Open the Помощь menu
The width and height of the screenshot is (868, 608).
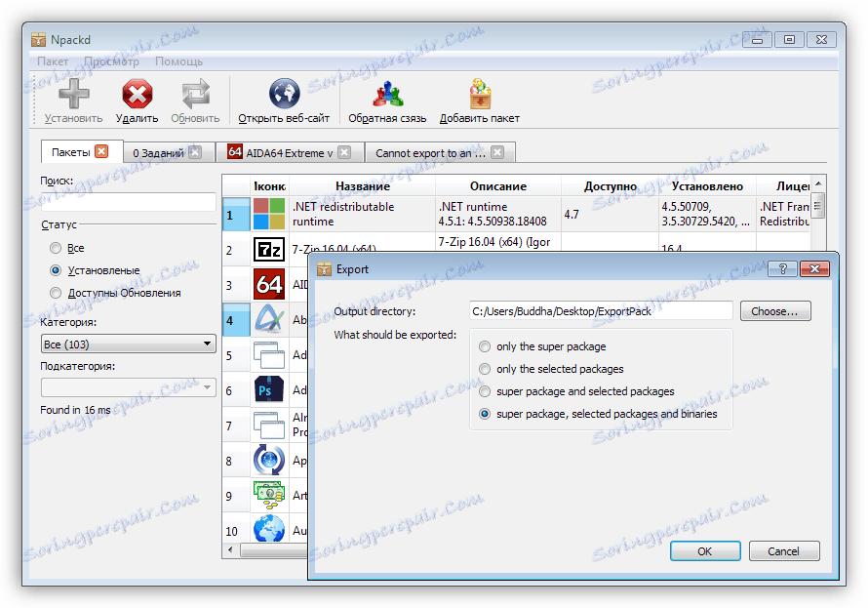(x=178, y=61)
